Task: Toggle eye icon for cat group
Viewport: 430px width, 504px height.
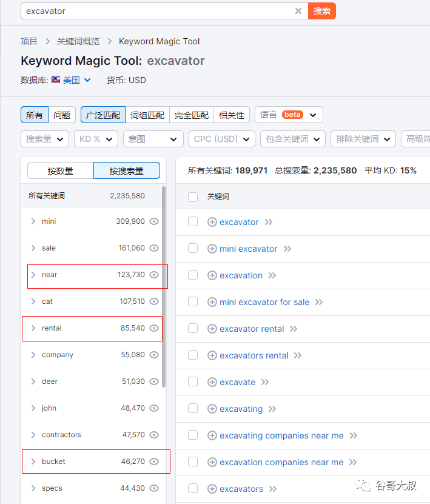Action: [x=154, y=301]
